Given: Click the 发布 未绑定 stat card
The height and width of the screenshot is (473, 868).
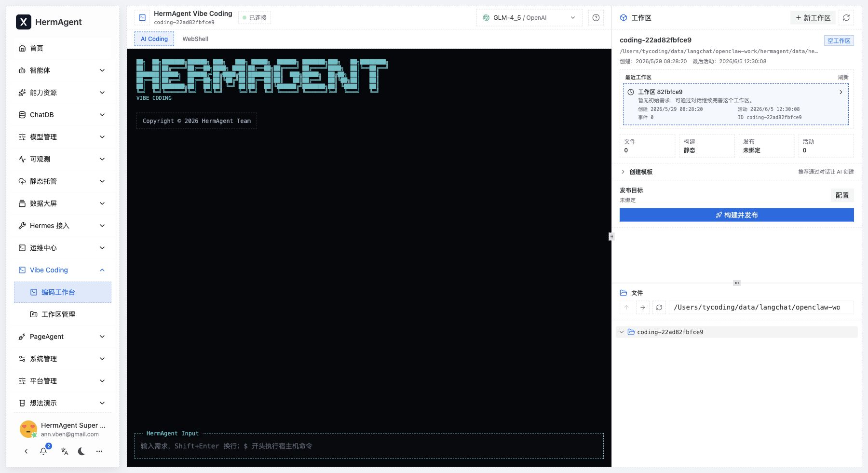Looking at the screenshot, I should 766,146.
